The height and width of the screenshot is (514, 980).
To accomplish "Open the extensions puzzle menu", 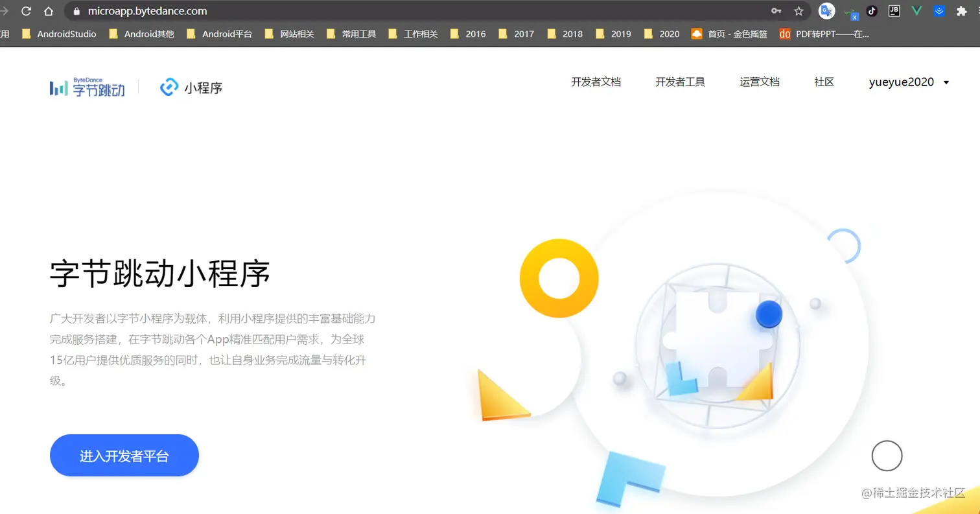I will pos(962,11).
